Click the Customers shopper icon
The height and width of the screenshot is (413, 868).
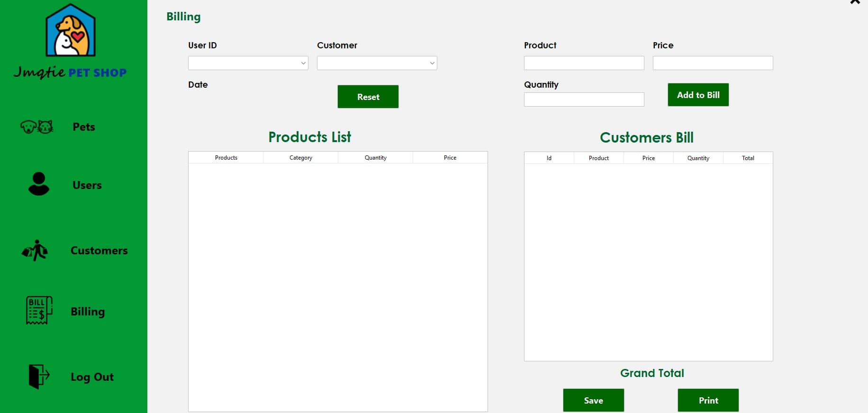pos(35,251)
